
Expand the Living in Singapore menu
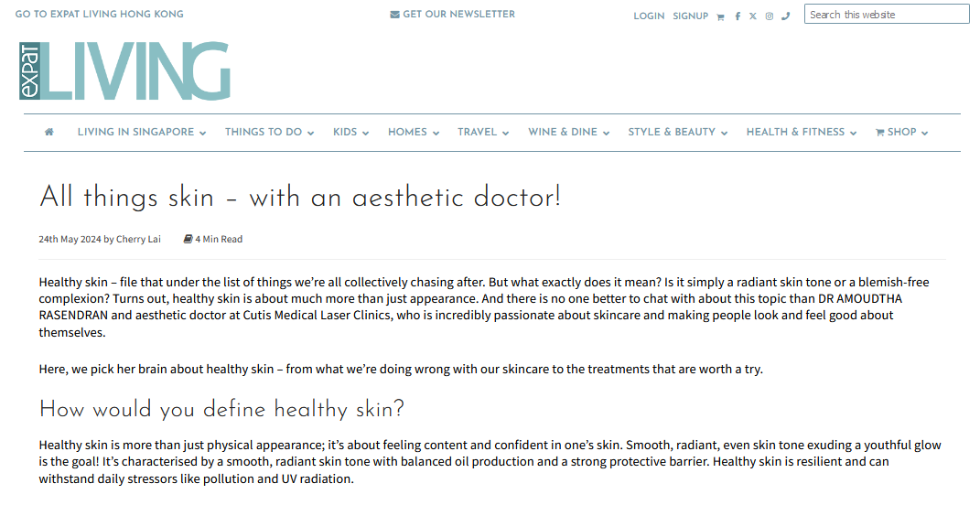point(142,133)
